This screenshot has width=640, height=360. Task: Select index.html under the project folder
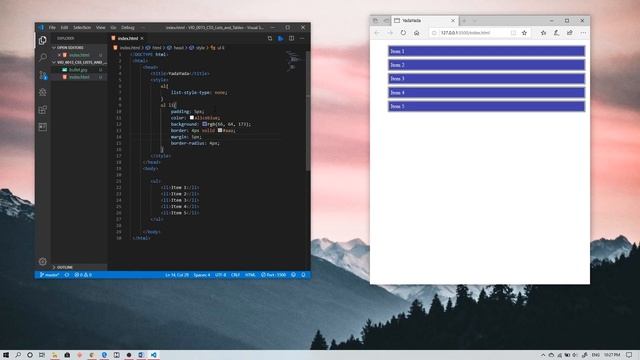tap(79, 77)
